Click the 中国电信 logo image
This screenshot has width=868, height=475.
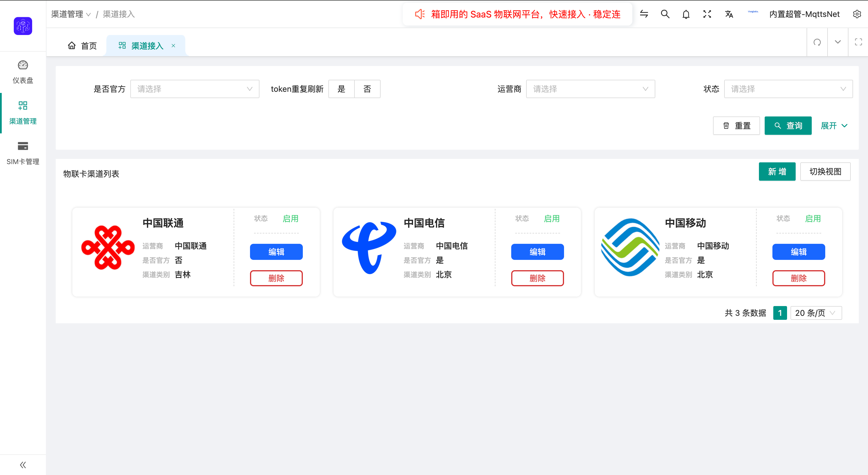coord(369,248)
